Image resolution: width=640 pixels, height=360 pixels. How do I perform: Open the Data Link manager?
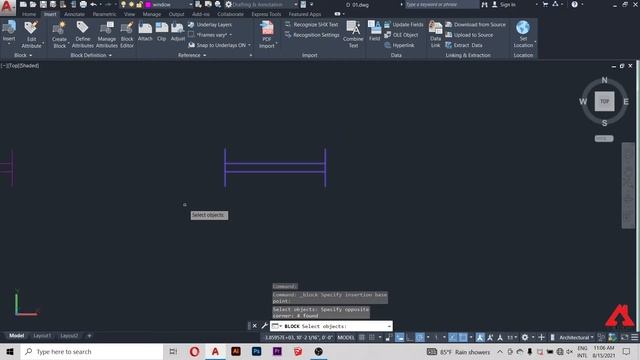pyautogui.click(x=436, y=35)
